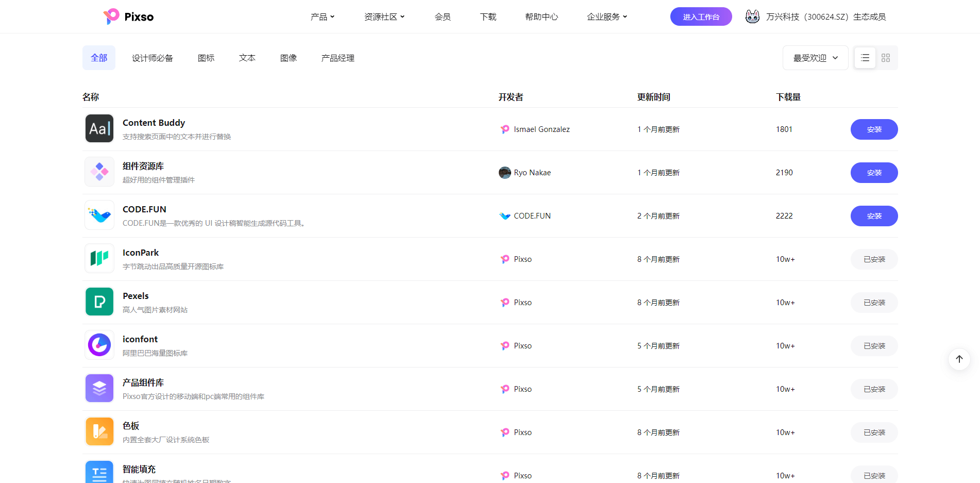This screenshot has height=483, width=980.
Task: Click Ryo Nakae developer avatar
Action: click(505, 173)
